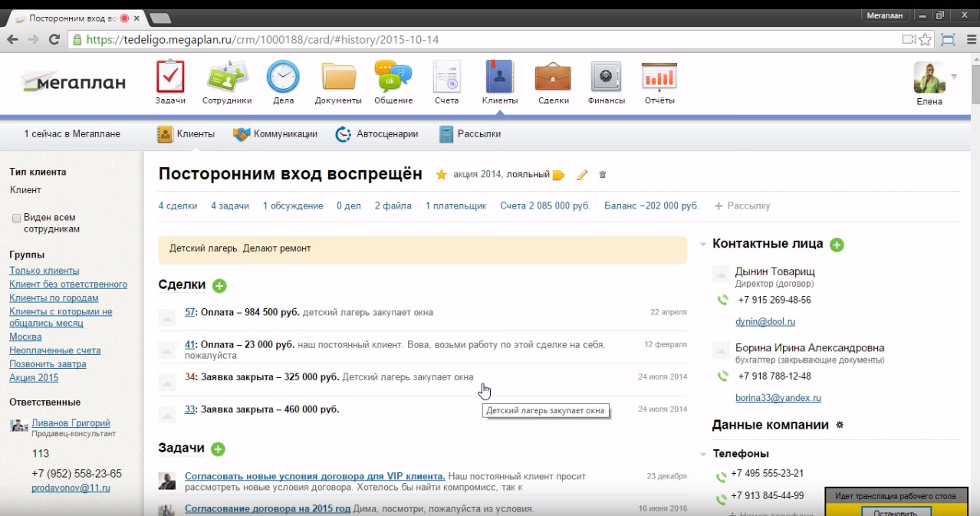Collapse the Контактные лица section
Image resolution: width=980 pixels, height=516 pixels.
click(703, 245)
